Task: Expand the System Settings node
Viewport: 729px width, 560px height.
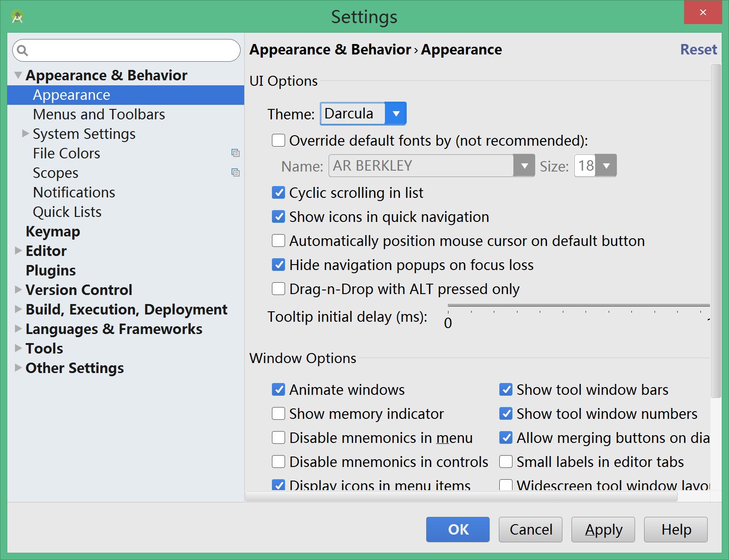Action: [x=25, y=133]
